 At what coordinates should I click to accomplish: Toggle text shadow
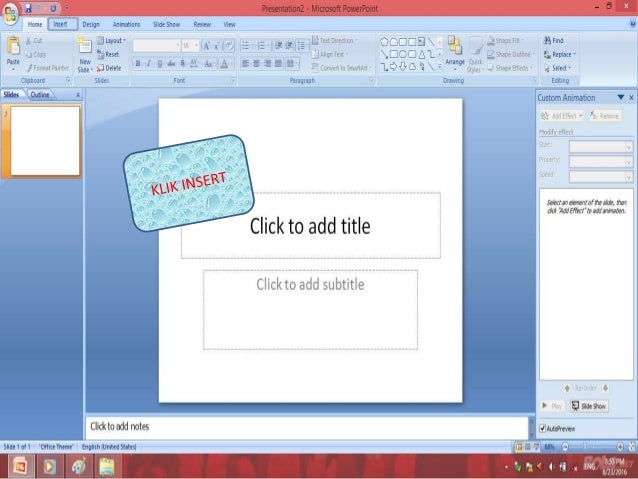pos(182,63)
